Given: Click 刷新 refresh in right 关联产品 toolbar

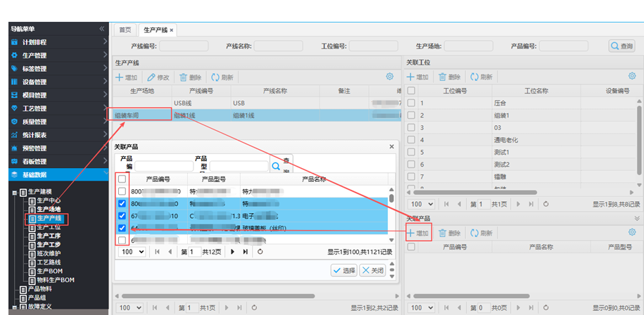Looking at the screenshot, I should (x=481, y=233).
